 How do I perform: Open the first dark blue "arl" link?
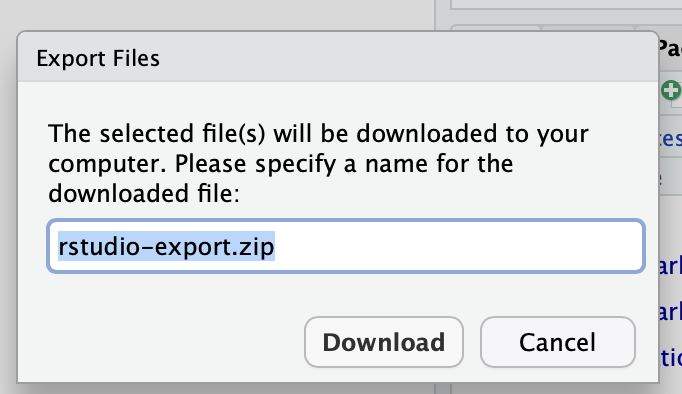point(670,266)
